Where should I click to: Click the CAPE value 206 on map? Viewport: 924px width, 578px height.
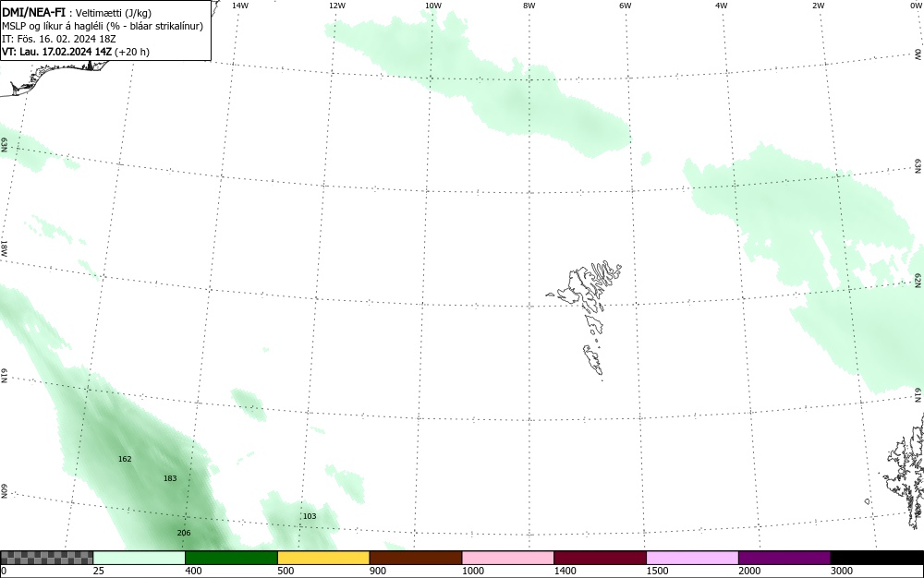tap(184, 534)
